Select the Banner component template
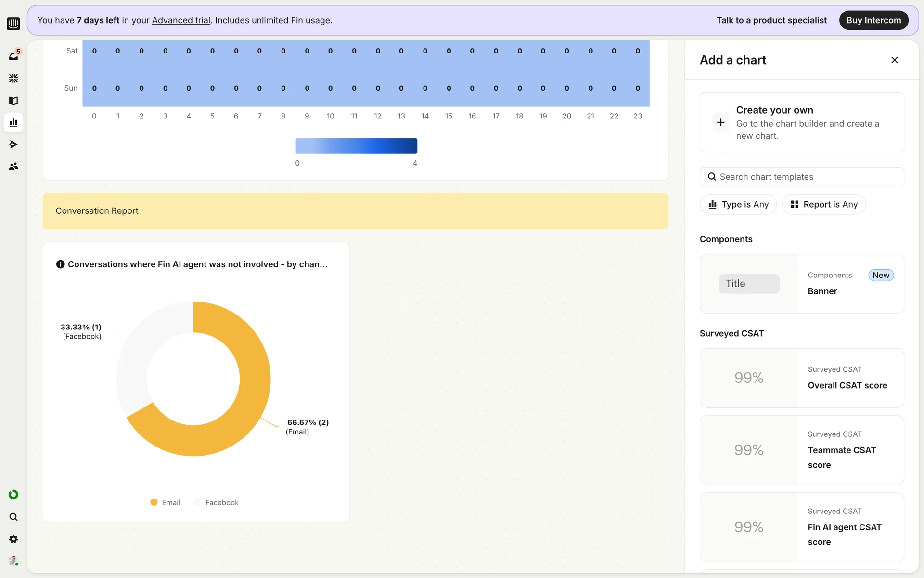The width and height of the screenshot is (924, 578). (802, 284)
